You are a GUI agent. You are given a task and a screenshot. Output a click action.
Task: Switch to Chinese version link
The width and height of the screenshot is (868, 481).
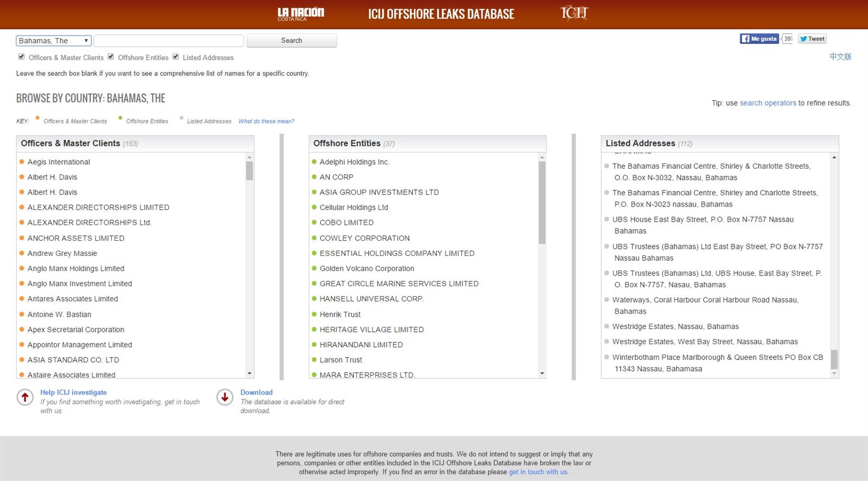(x=840, y=56)
